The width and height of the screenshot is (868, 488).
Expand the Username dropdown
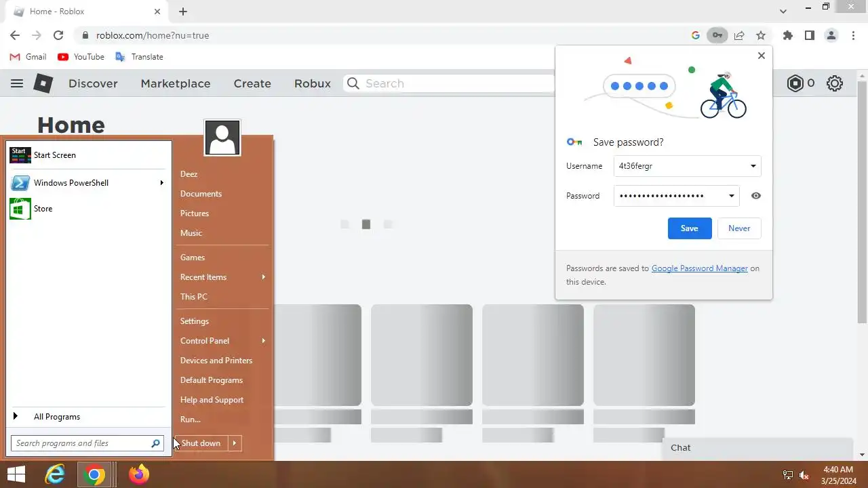[753, 166]
